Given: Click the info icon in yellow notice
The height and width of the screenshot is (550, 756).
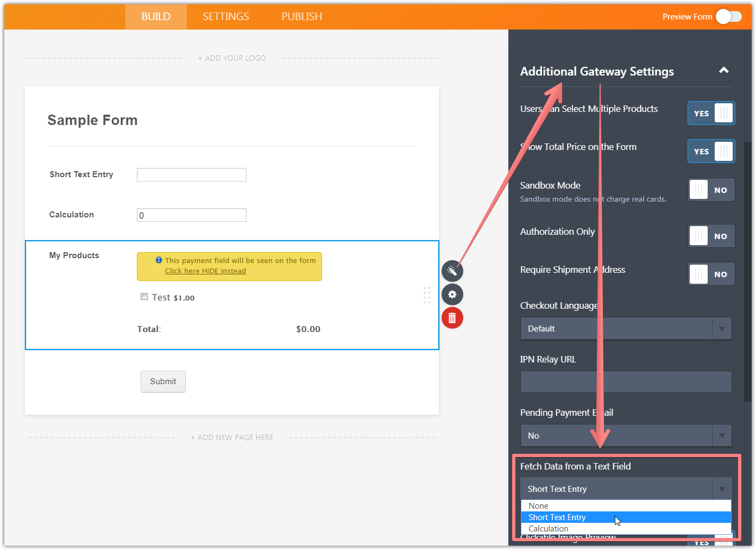Looking at the screenshot, I should (x=159, y=260).
